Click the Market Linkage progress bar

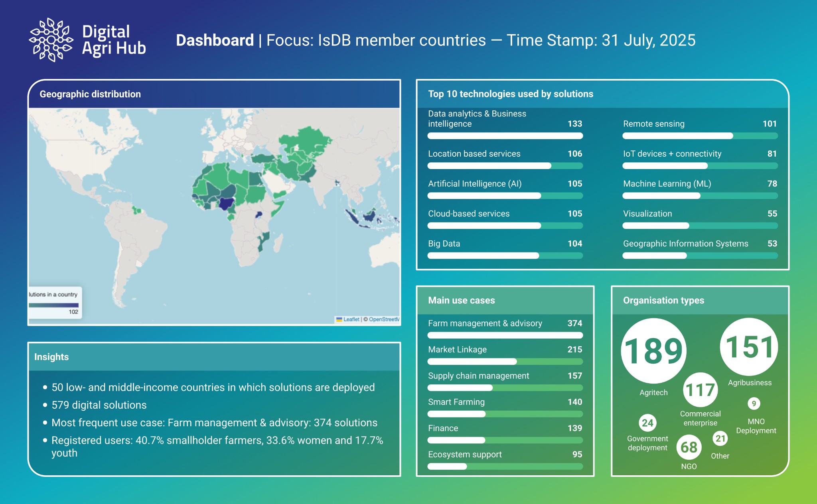(505, 362)
